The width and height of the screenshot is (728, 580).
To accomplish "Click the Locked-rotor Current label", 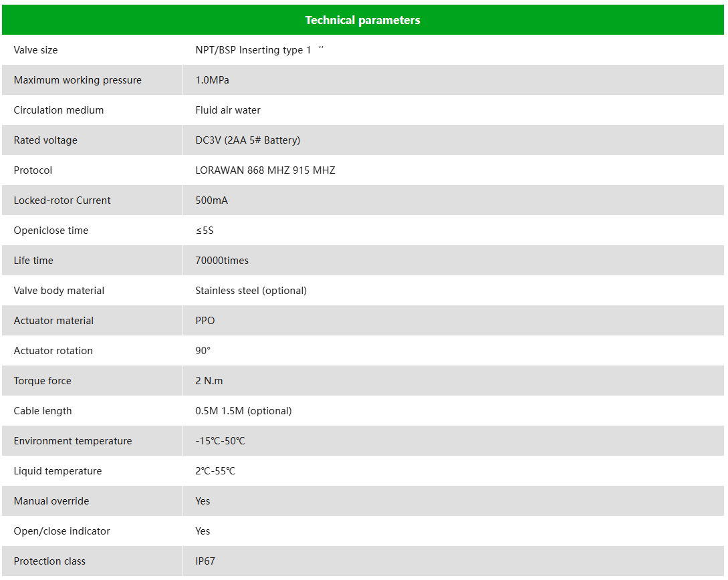I will [x=62, y=200].
